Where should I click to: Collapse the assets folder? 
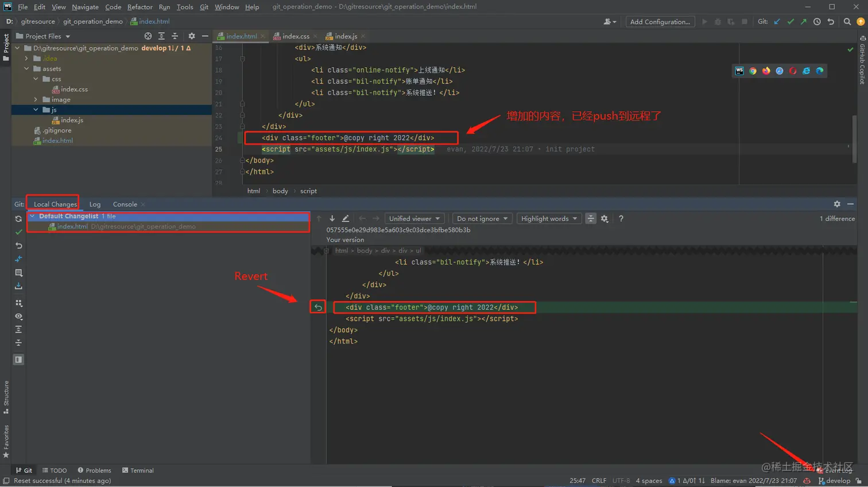pos(26,69)
